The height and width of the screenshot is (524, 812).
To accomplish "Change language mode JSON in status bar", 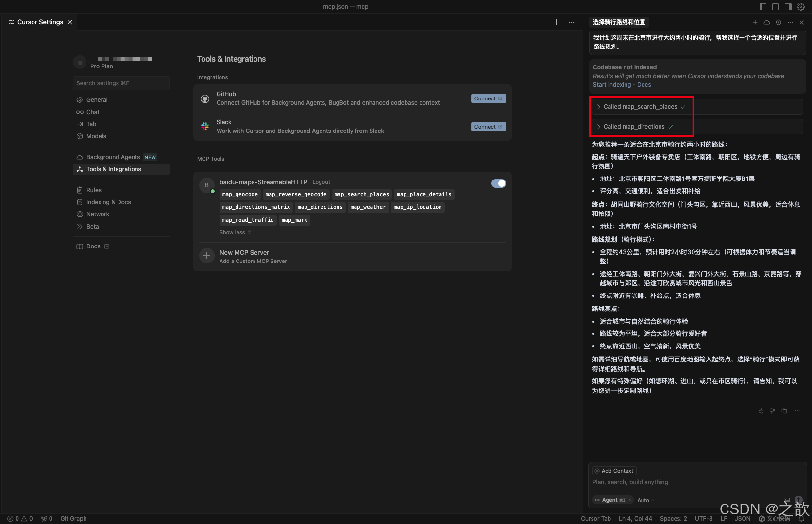I will coord(743,519).
